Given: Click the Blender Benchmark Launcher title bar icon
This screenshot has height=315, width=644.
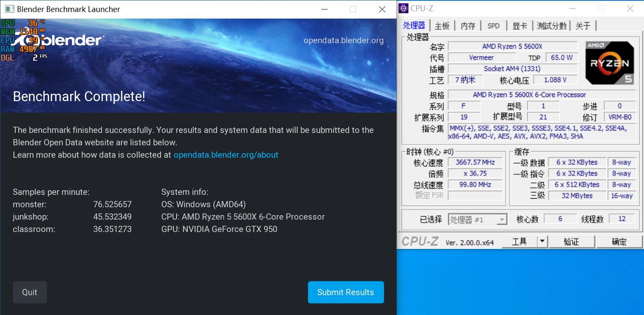Looking at the screenshot, I should [x=9, y=9].
